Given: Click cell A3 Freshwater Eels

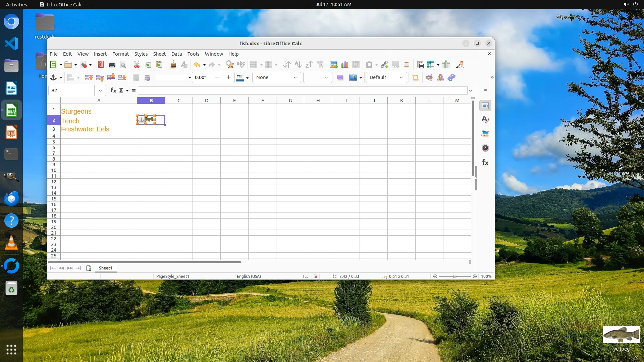Looking at the screenshot, I should (x=85, y=129).
